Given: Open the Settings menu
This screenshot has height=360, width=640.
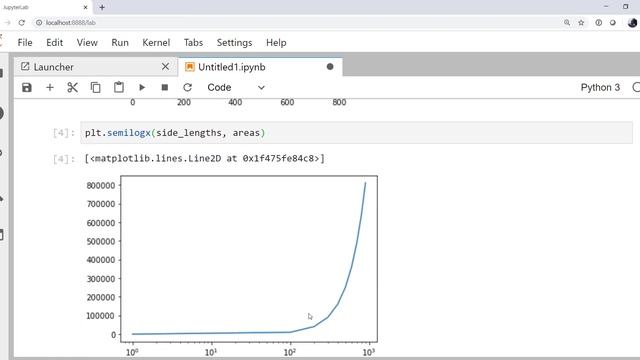Looking at the screenshot, I should 234,42.
